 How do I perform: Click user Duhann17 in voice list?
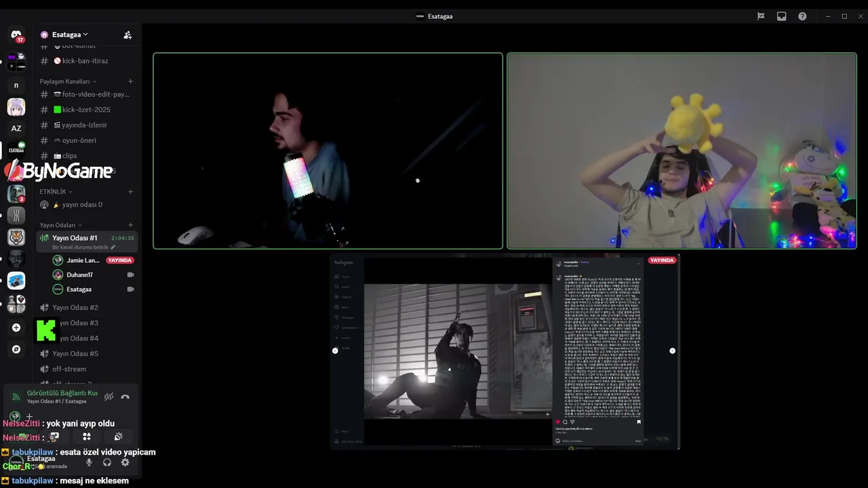point(94,275)
